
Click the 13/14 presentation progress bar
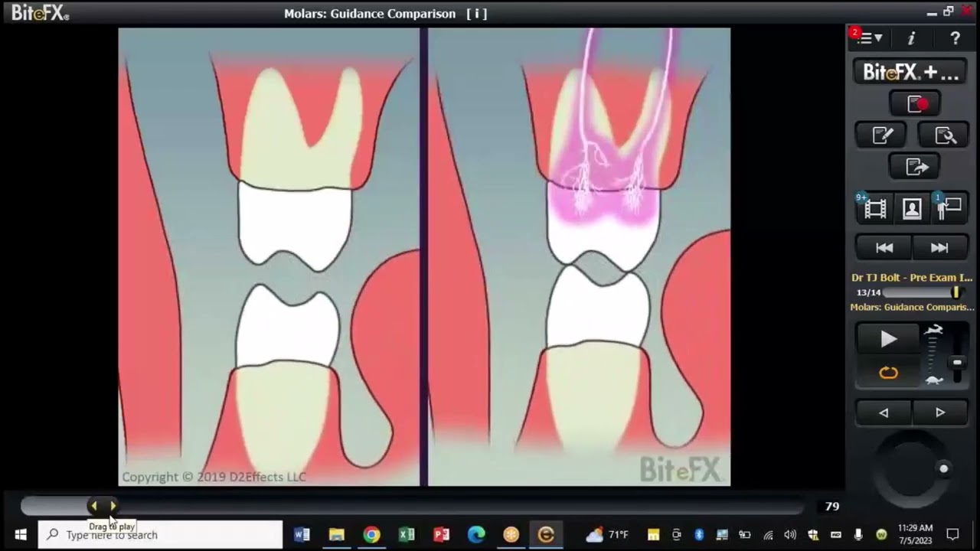pyautogui.click(x=922, y=292)
